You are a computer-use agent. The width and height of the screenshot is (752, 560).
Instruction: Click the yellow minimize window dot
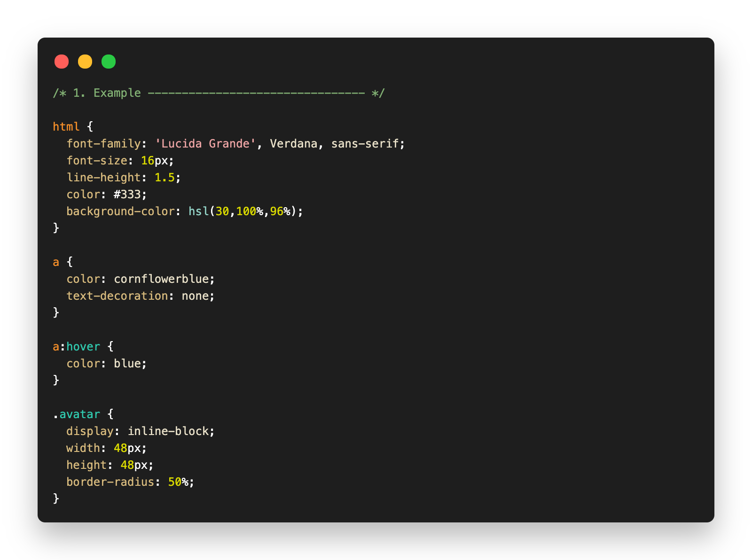tap(85, 62)
